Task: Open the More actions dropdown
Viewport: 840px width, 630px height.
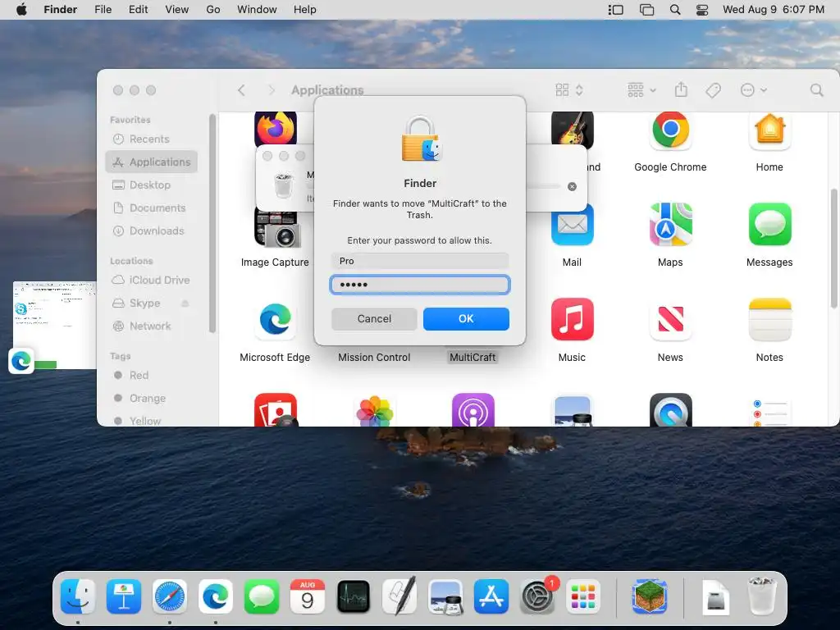Action: click(x=753, y=90)
